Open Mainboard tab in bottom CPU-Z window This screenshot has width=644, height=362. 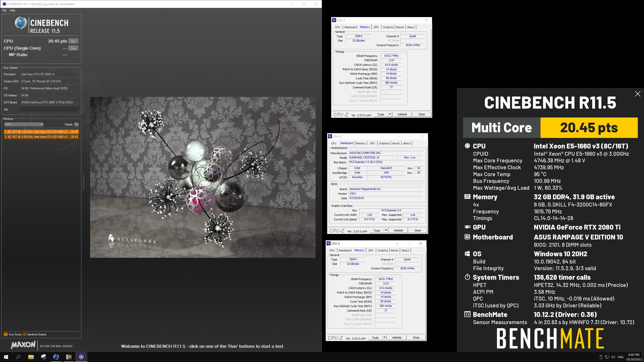345,250
